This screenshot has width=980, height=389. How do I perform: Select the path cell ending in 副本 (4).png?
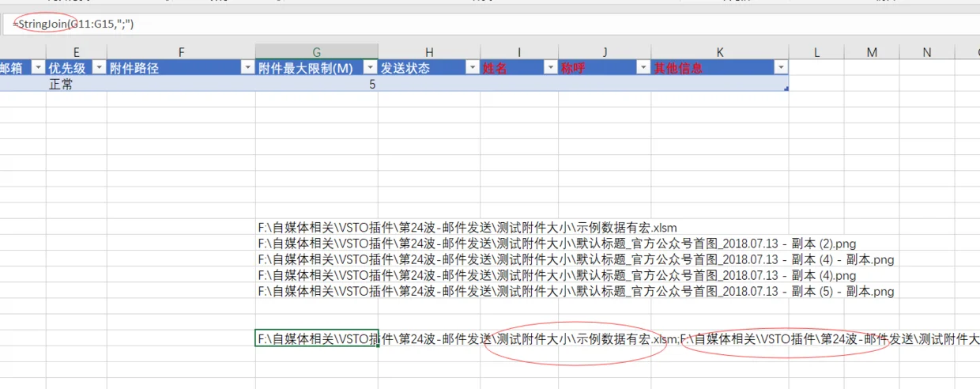coord(317,275)
